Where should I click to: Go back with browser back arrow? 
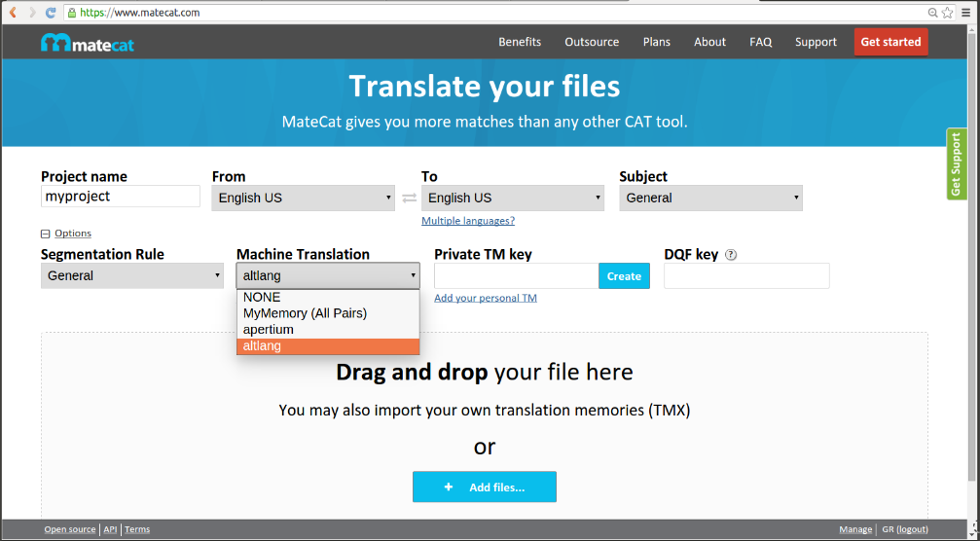pos(13,12)
